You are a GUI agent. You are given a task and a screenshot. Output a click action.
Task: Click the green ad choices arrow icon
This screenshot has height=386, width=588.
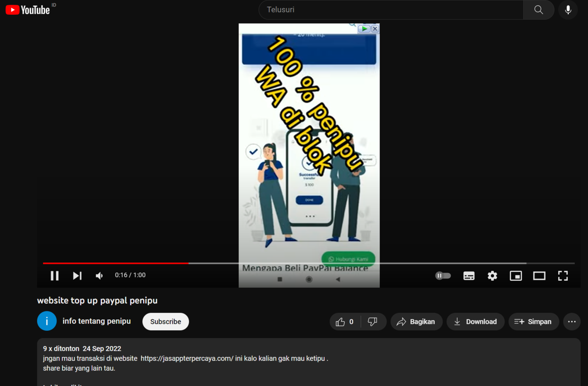click(x=364, y=28)
